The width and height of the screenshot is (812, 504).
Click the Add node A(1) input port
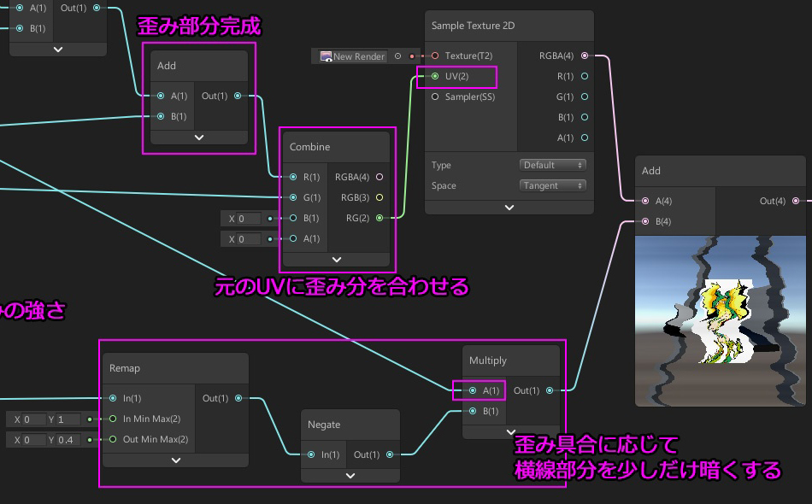(x=161, y=96)
